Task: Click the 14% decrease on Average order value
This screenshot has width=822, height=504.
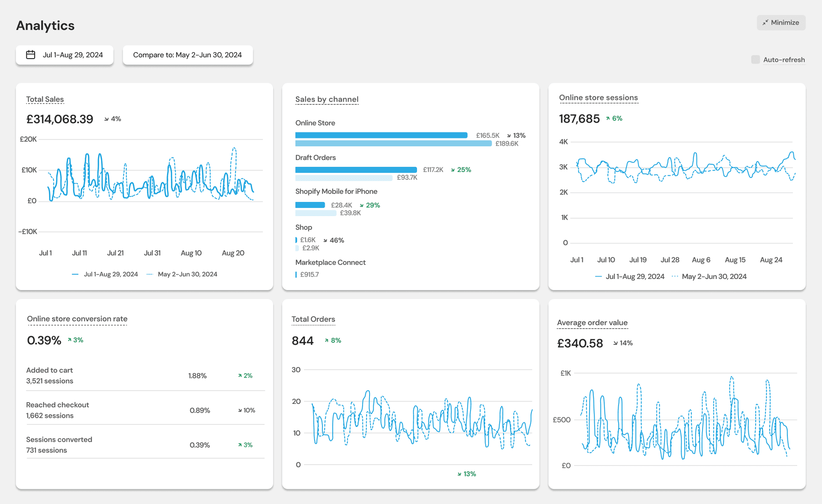Action: tap(623, 343)
